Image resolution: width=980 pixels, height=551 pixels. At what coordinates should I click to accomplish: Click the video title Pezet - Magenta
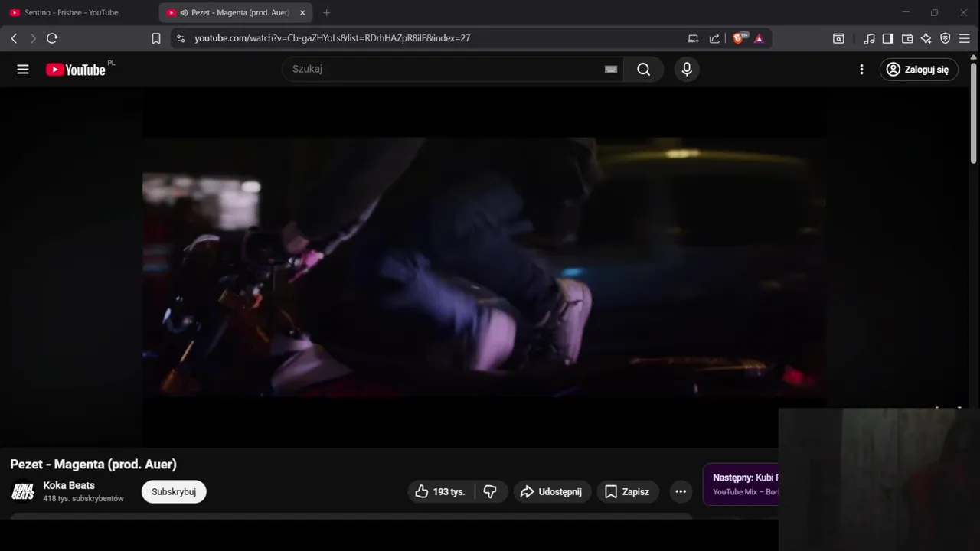pyautogui.click(x=93, y=465)
